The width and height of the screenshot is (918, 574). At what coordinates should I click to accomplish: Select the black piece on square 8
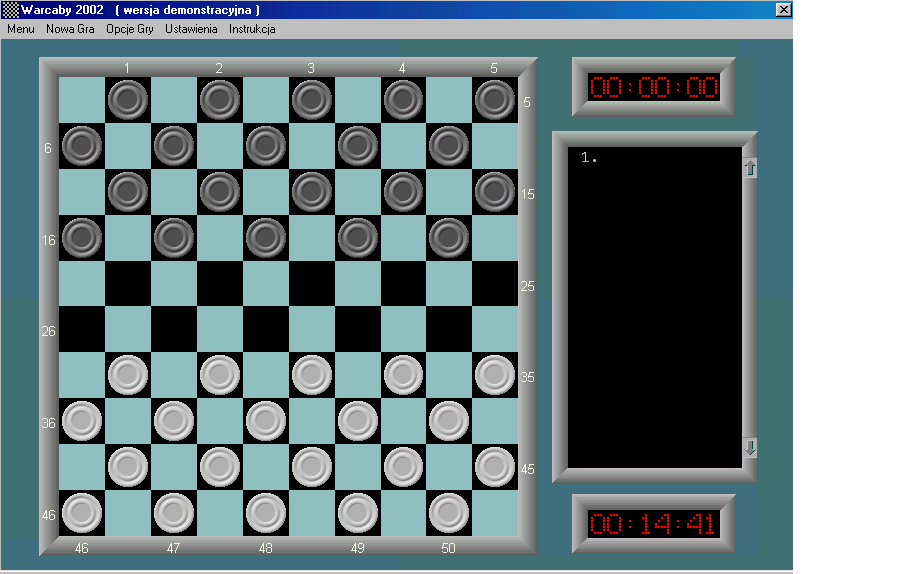[266, 146]
